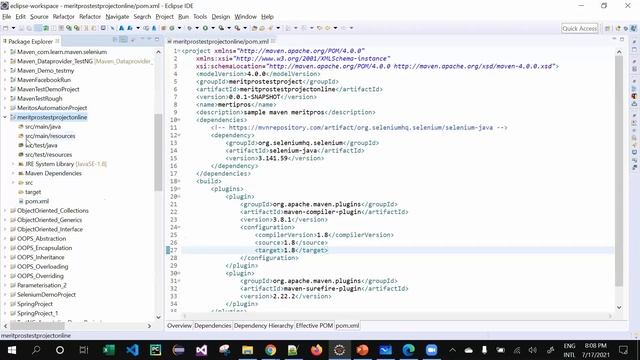
Task: Switch to the Dependencies tab
Action: point(213,326)
